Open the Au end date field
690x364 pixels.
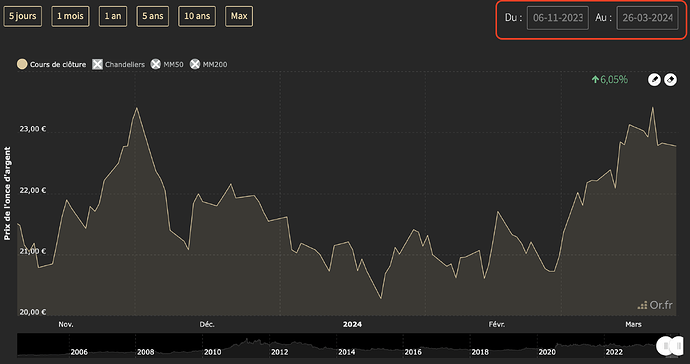647,18
